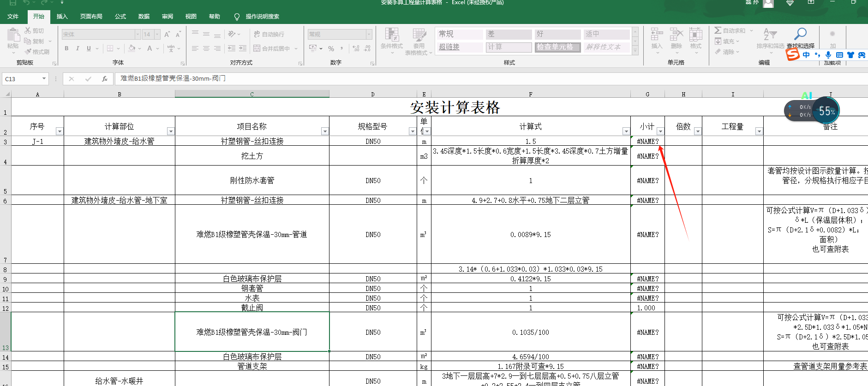Click the Fill Color bucket icon
The image size is (868, 386).
(x=132, y=48)
